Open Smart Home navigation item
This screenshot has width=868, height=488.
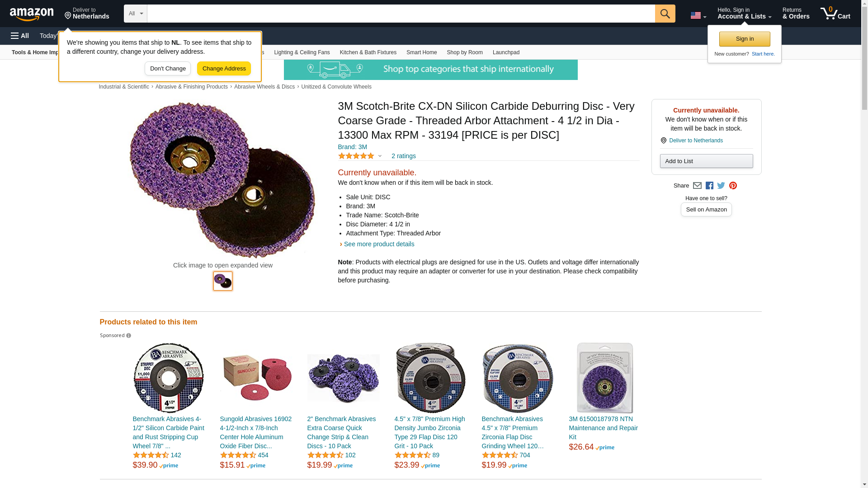coord(421,52)
